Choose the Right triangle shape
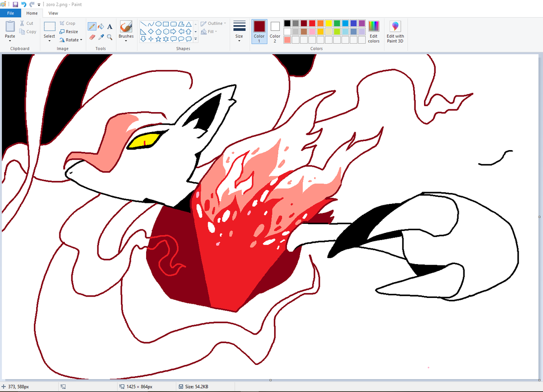543x392 pixels. coord(143,32)
